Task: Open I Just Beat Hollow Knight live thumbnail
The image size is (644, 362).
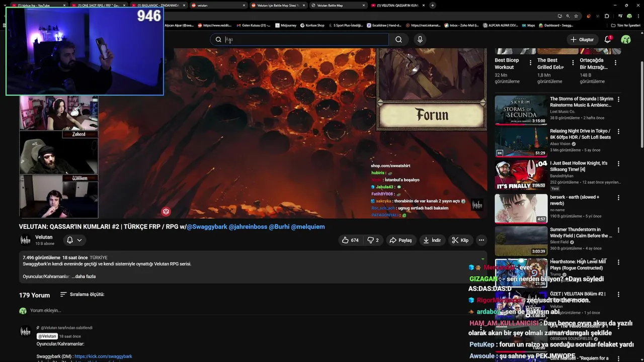Action: [x=521, y=174]
